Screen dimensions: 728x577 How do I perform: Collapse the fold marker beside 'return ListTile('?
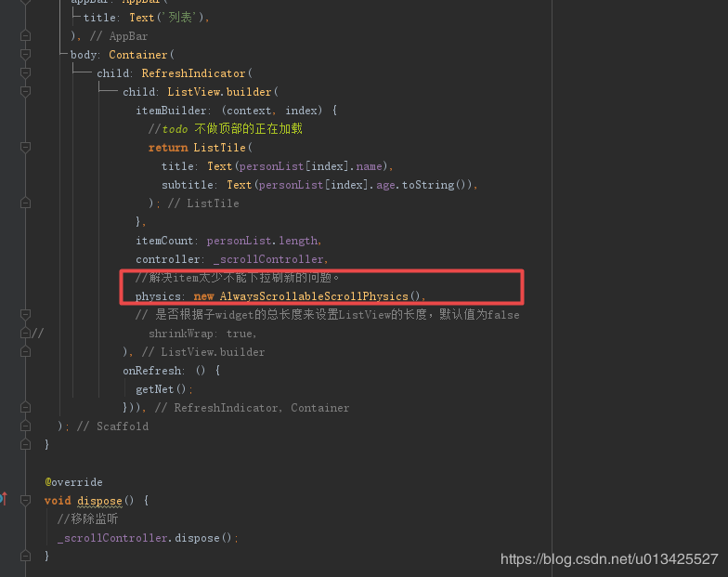pyautogui.click(x=26, y=148)
